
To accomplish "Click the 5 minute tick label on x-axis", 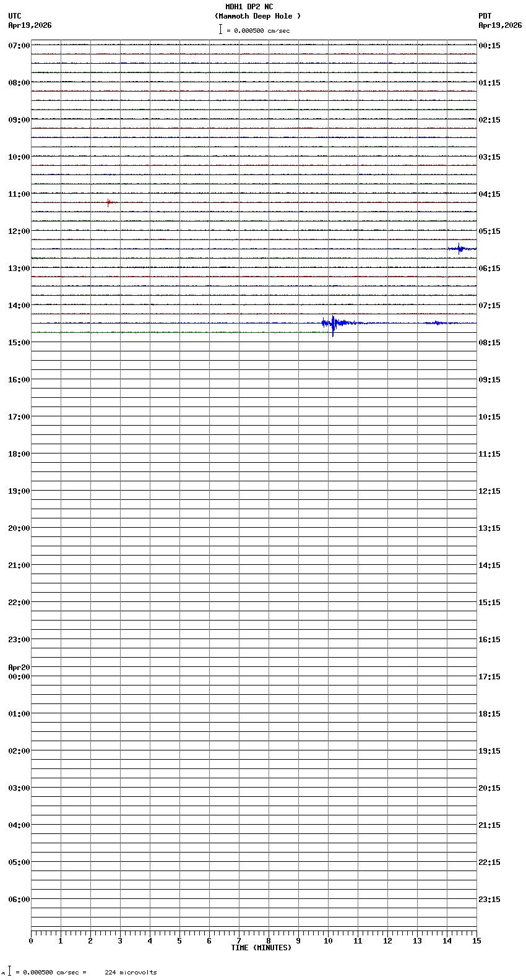I will tap(179, 942).
